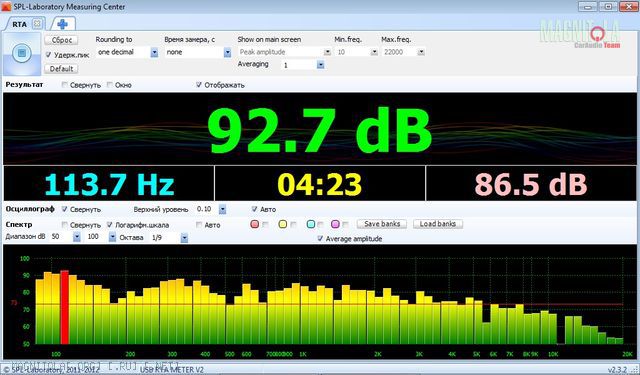640x375 pixels.
Task: Open the Время замера dropdown
Action: pyautogui.click(x=227, y=52)
